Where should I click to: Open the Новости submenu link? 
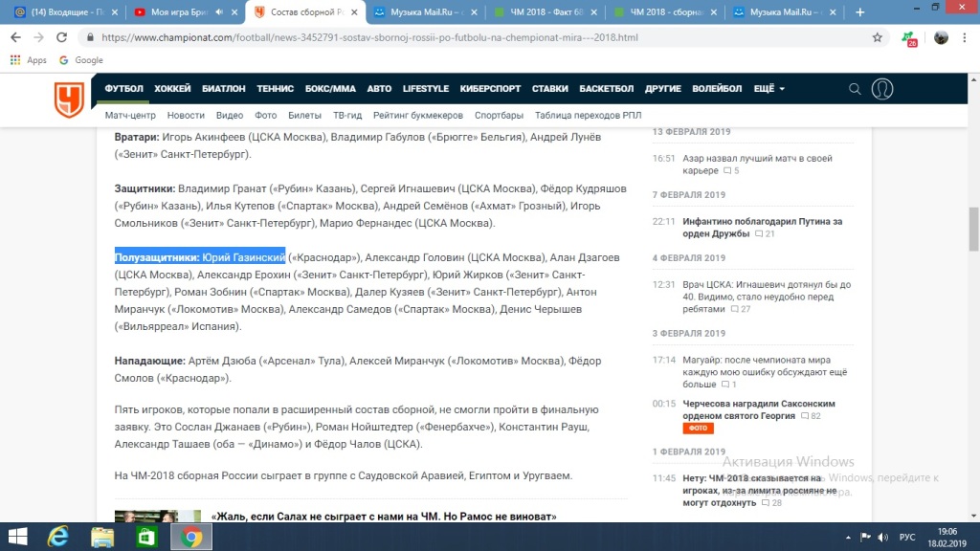tap(186, 115)
